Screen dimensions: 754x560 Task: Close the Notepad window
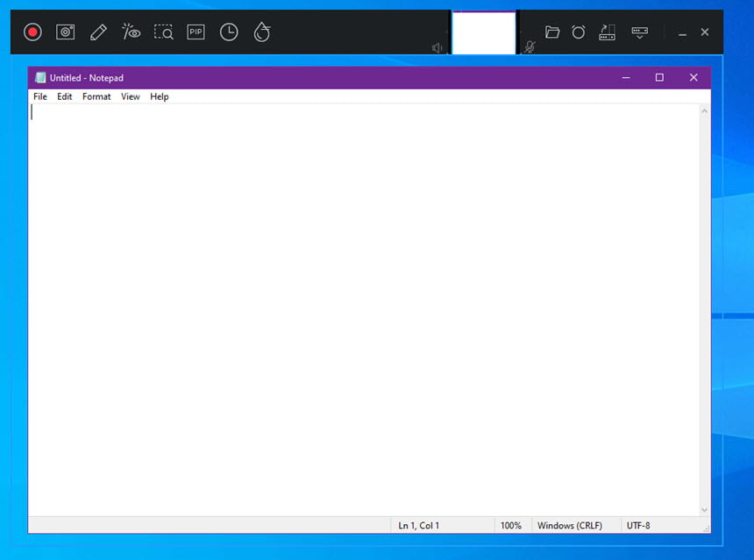[694, 77]
